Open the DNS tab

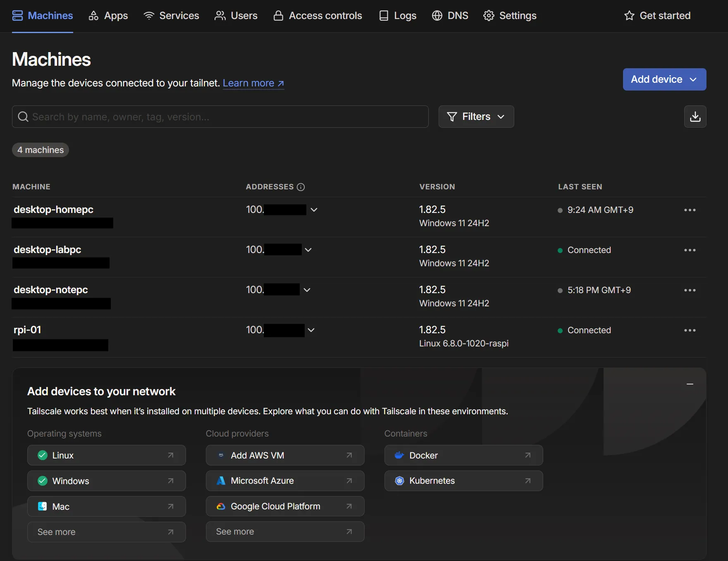(x=450, y=16)
